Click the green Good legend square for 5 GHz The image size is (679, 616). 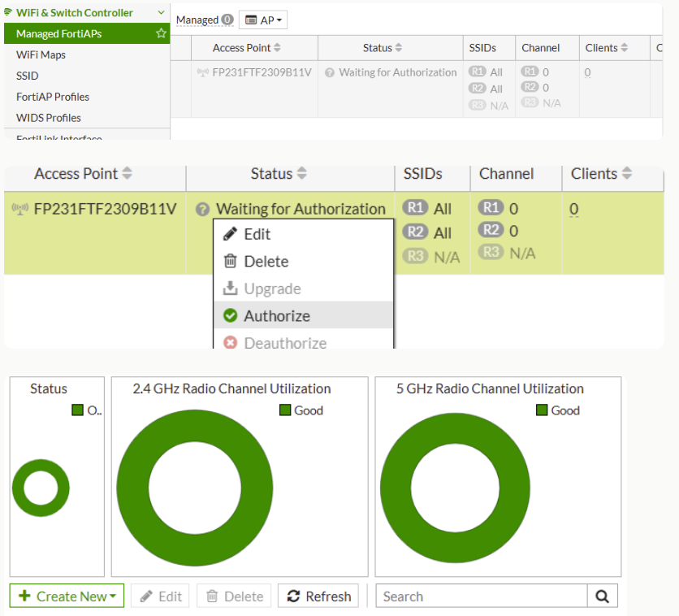click(x=542, y=410)
